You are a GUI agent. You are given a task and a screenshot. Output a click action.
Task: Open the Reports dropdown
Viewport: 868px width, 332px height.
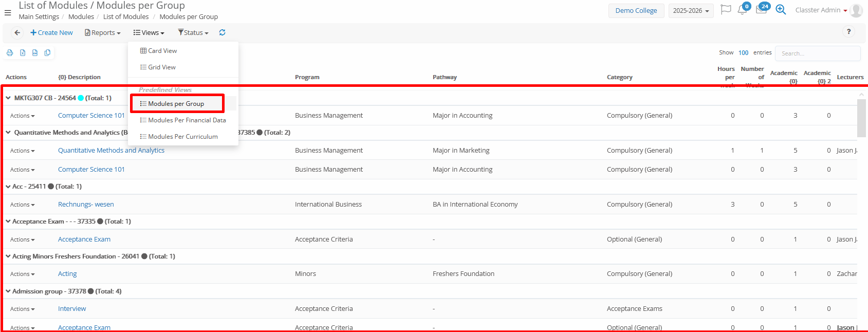coord(103,33)
